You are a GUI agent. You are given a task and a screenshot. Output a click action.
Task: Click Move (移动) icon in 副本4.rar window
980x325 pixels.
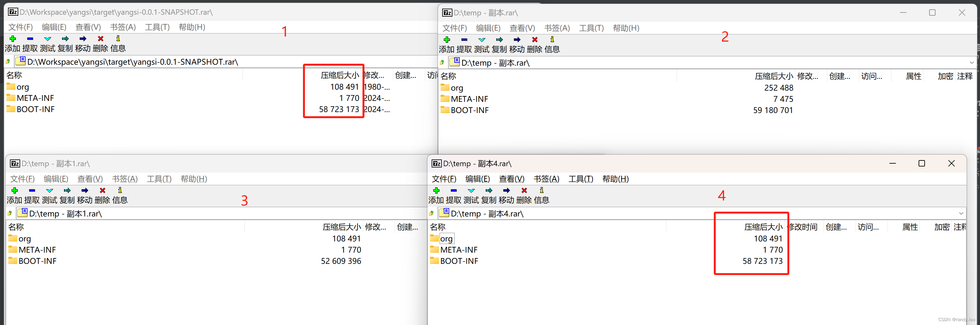click(506, 190)
